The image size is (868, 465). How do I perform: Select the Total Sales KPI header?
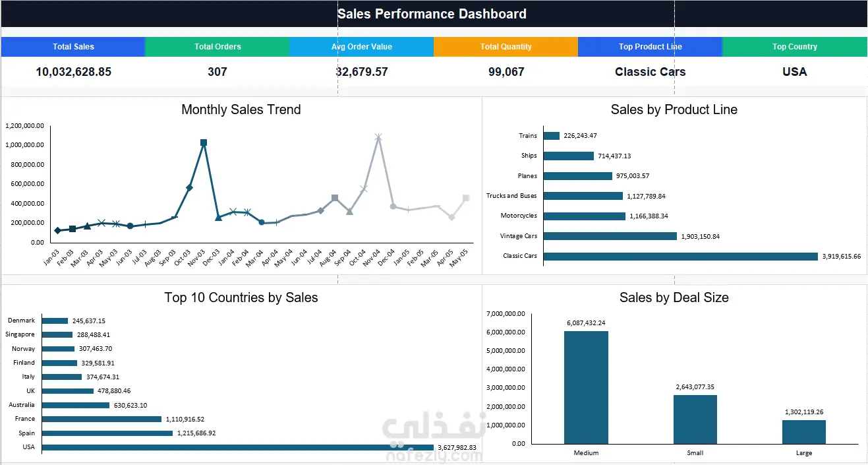(73, 47)
